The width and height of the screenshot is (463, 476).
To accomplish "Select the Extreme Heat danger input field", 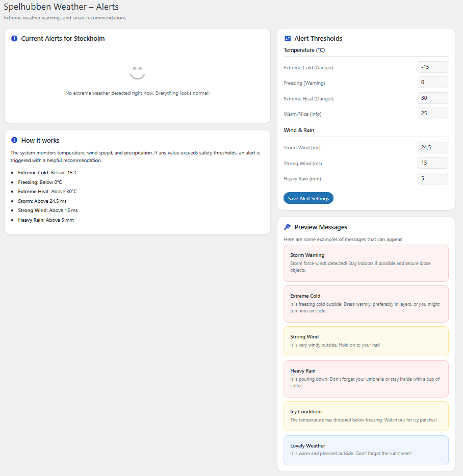I will pos(432,98).
